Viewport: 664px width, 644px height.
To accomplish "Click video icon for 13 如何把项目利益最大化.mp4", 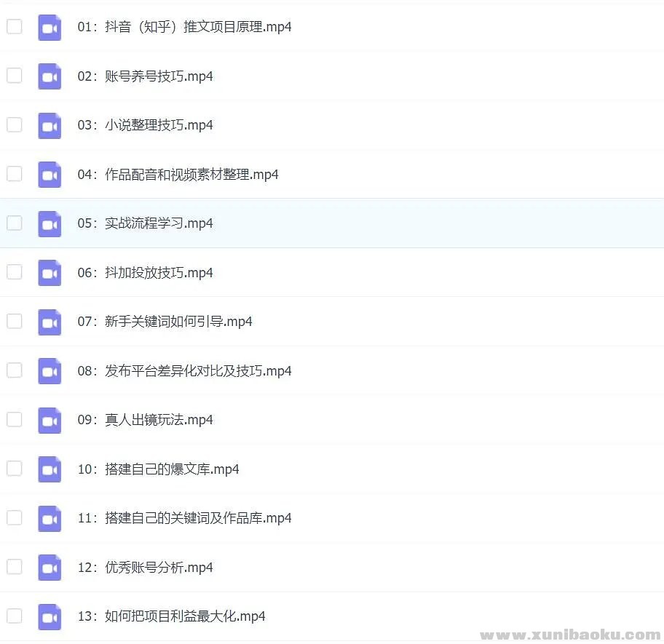I will (50, 616).
